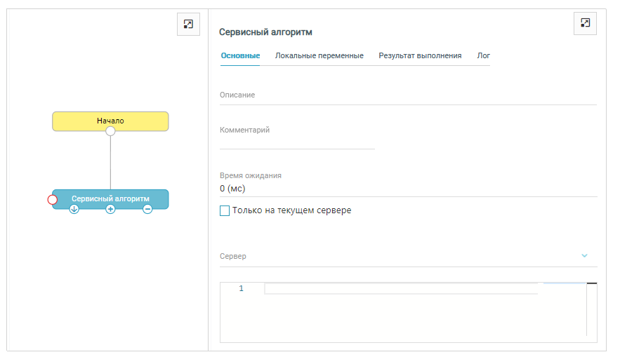
Task: Select the Сервисный алгоритм node block
Action: 110,198
